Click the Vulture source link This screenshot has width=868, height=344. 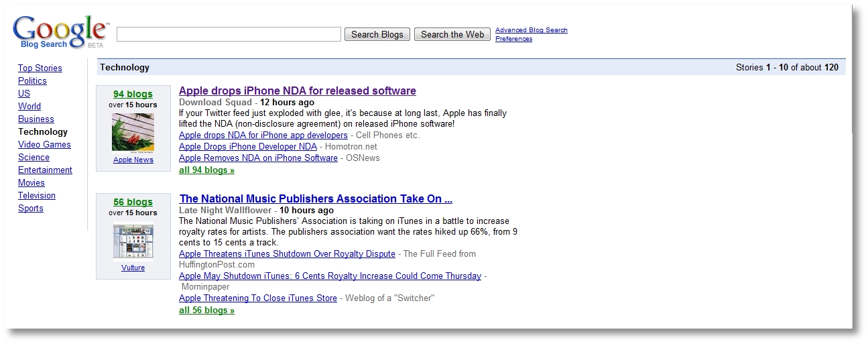click(133, 268)
